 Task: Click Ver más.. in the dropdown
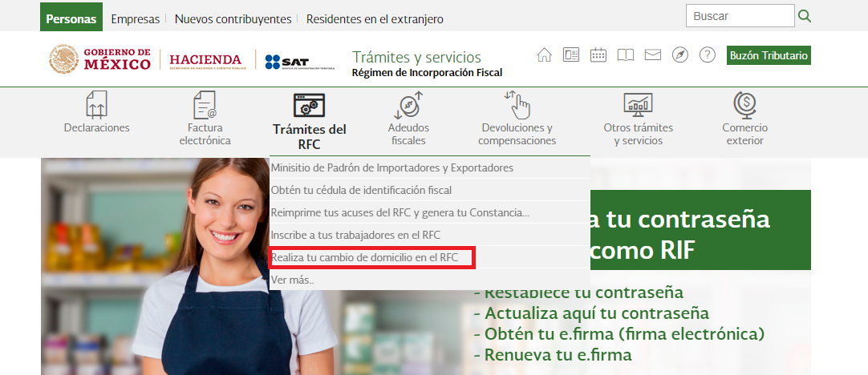(429, 280)
